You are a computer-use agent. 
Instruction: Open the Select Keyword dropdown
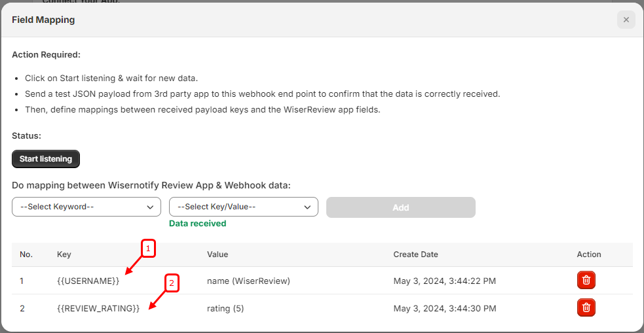click(x=86, y=207)
